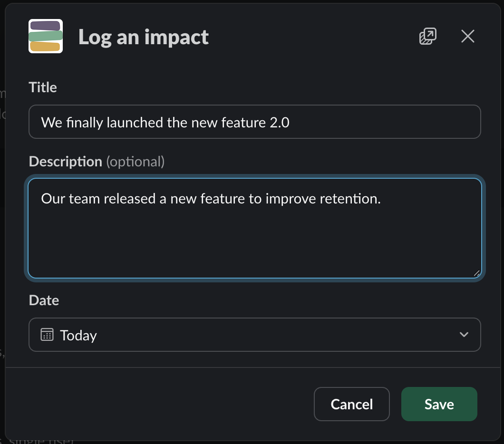Screen dimensions: 504x444
Task: Close the Log an impact dialog
Action: [x=468, y=36]
